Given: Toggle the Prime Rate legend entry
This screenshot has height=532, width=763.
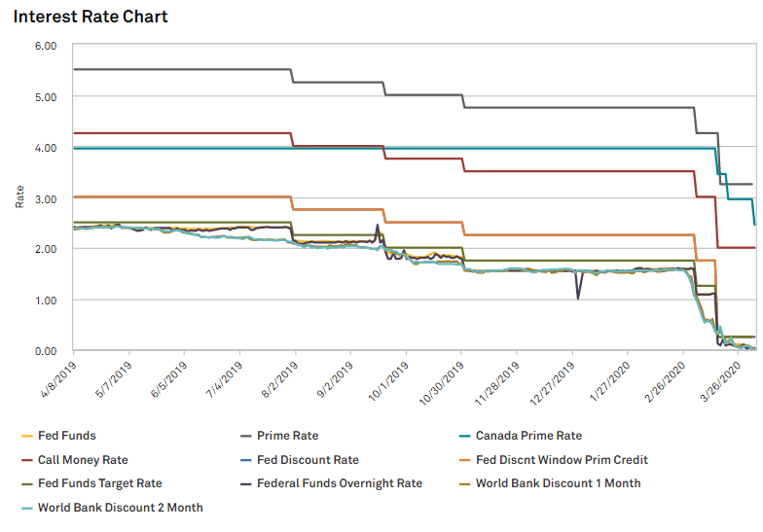Looking at the screenshot, I should pyautogui.click(x=280, y=436).
